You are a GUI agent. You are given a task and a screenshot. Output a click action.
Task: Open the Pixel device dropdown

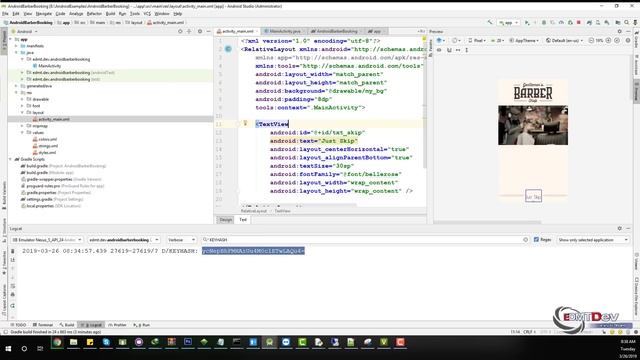476,40
